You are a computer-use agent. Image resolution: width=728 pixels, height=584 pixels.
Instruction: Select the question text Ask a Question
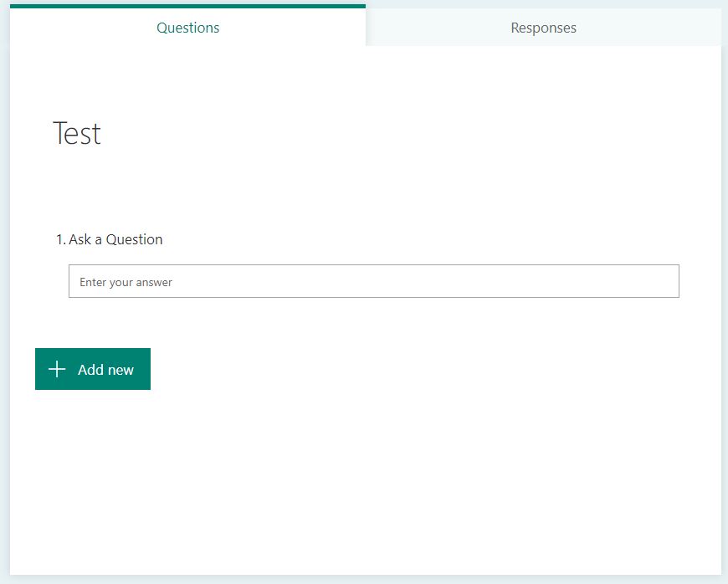(x=115, y=239)
